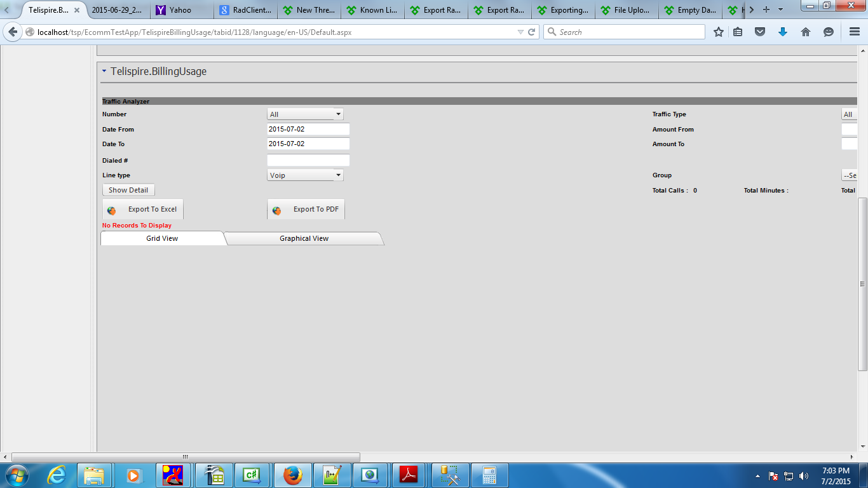Viewport: 868px width, 488px height.
Task: Click the vertical page scrollbar thumb
Action: click(862, 284)
